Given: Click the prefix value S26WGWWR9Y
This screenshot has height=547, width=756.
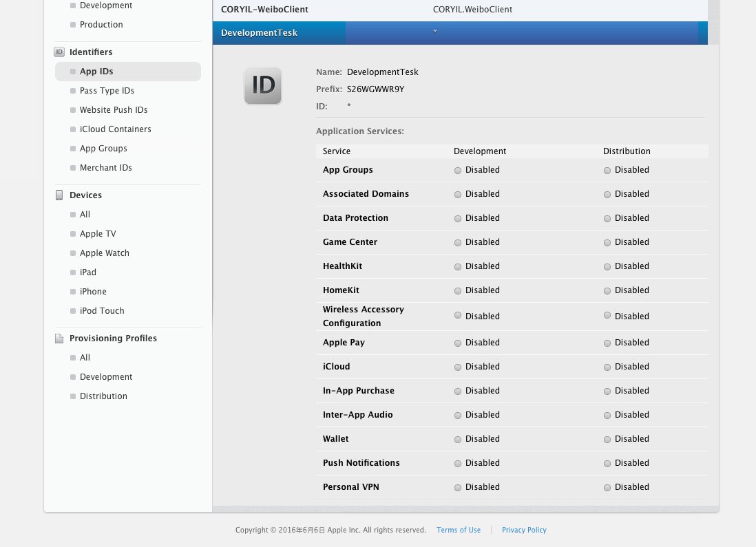Looking at the screenshot, I should (375, 89).
